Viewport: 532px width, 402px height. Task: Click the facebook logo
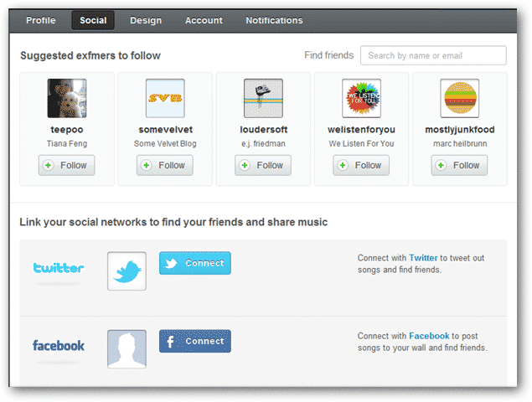[59, 345]
